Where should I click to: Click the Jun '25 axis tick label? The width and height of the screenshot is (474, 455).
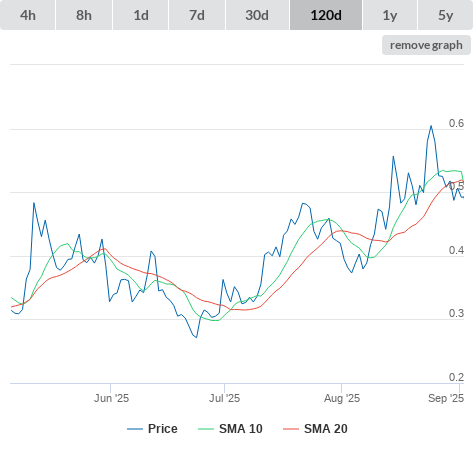click(x=111, y=398)
